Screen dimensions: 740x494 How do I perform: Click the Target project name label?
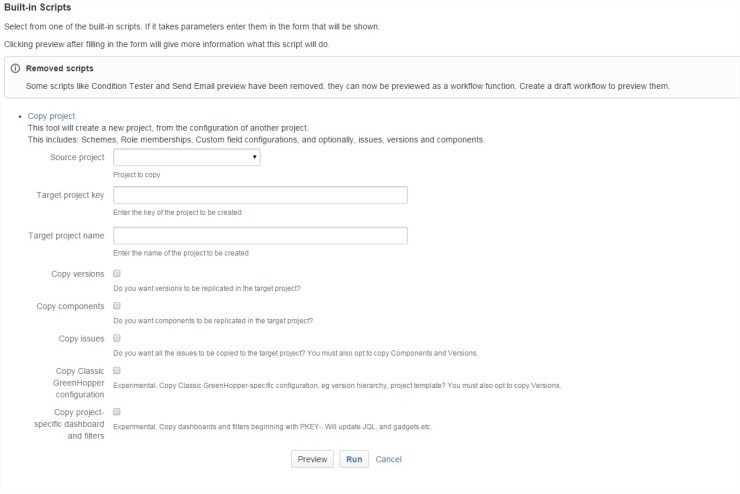point(66,235)
